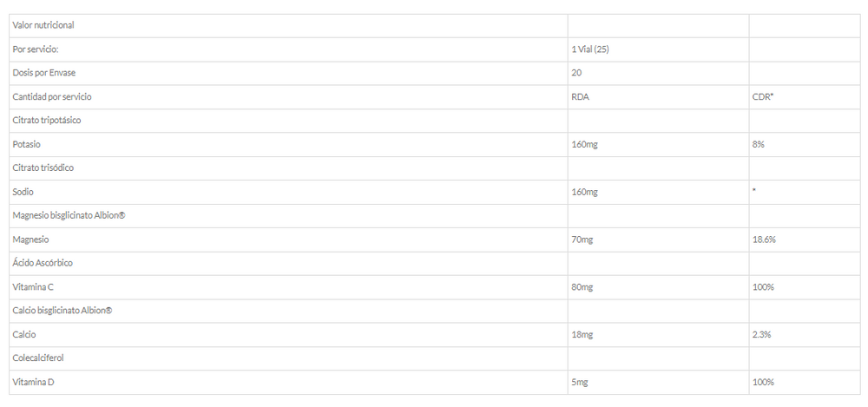Click the 80mg Vitamina C amount

[x=582, y=286]
